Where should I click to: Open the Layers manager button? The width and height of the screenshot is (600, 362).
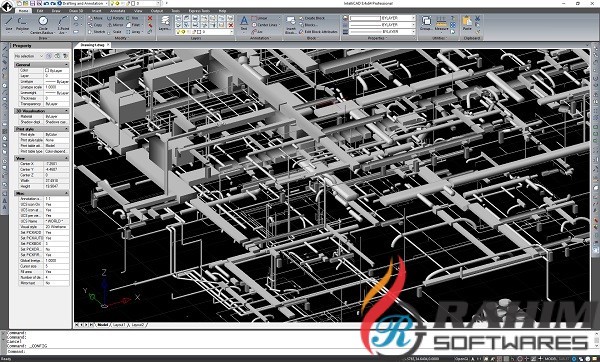pyautogui.click(x=165, y=23)
